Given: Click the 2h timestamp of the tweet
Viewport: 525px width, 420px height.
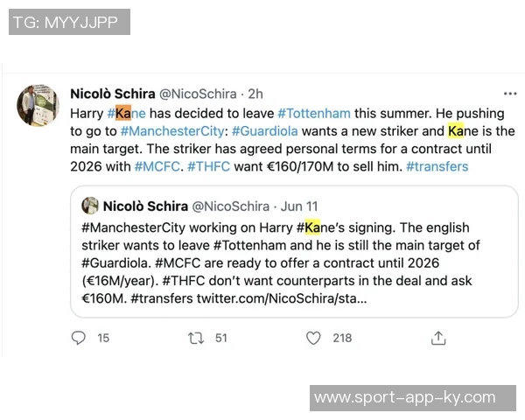Looking at the screenshot, I should [x=255, y=94].
